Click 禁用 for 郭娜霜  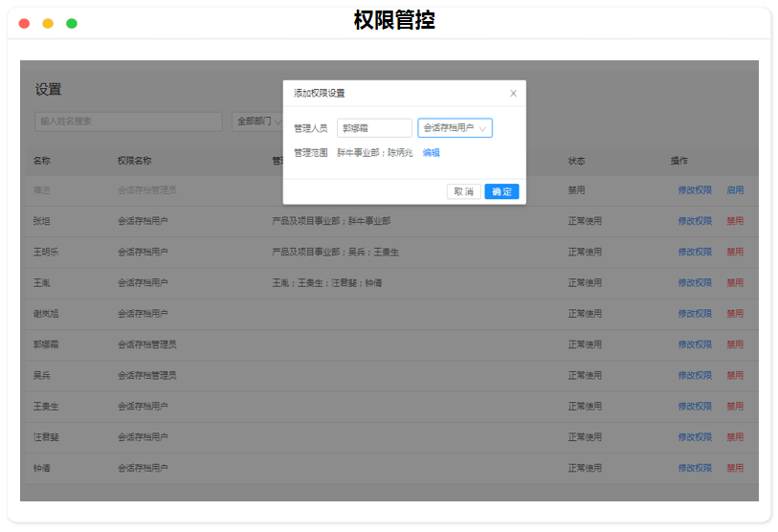coord(735,344)
